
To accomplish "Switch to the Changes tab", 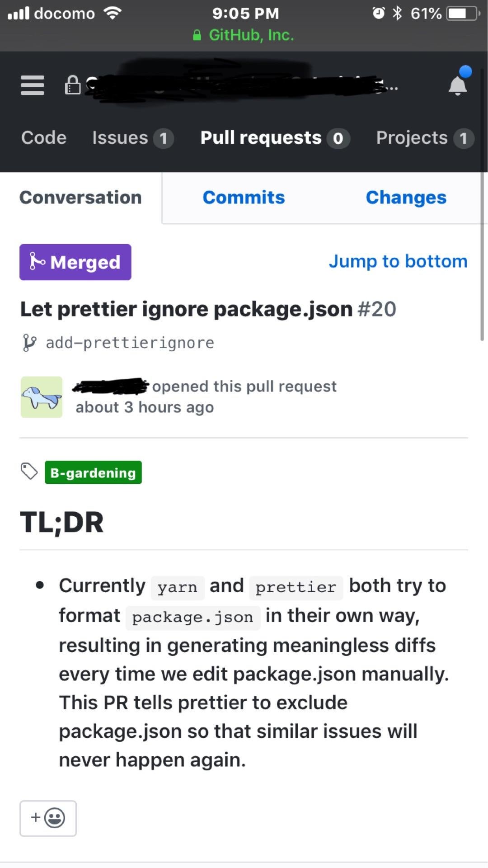I will pos(406,198).
